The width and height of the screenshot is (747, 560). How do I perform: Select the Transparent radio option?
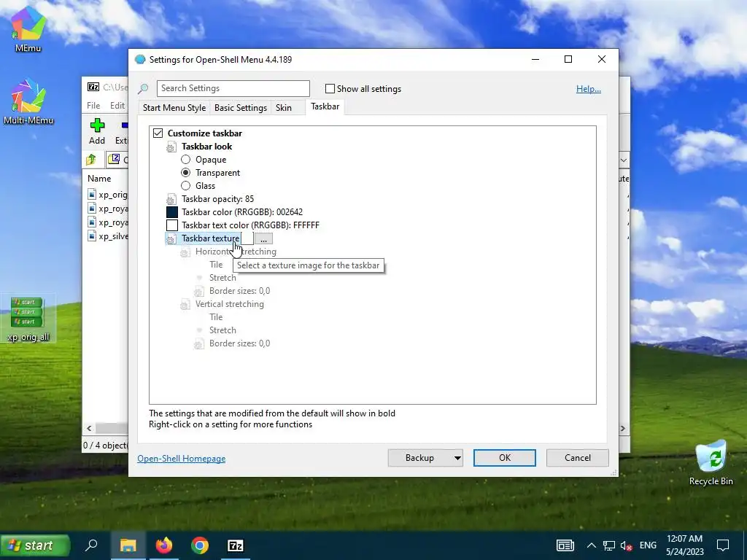[185, 173]
